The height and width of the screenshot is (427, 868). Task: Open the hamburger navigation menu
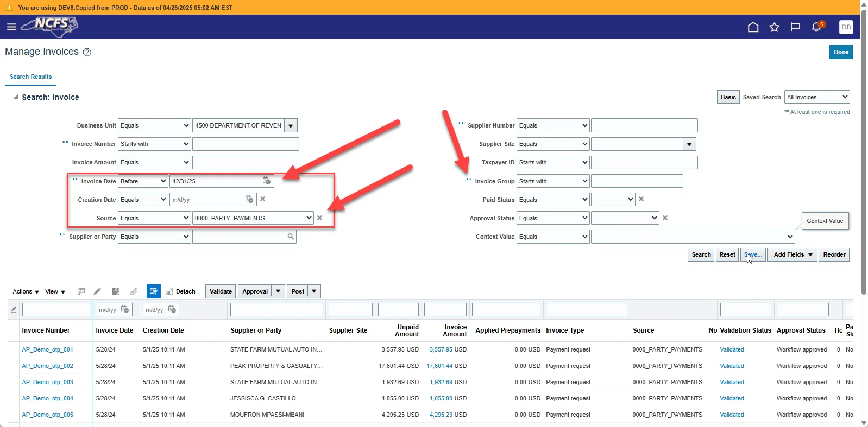pyautogui.click(x=11, y=27)
